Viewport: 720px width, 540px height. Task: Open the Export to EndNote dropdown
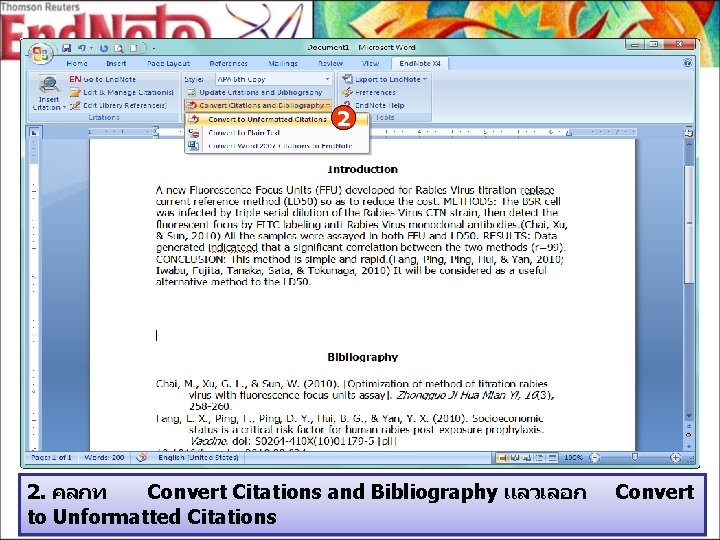(x=385, y=79)
